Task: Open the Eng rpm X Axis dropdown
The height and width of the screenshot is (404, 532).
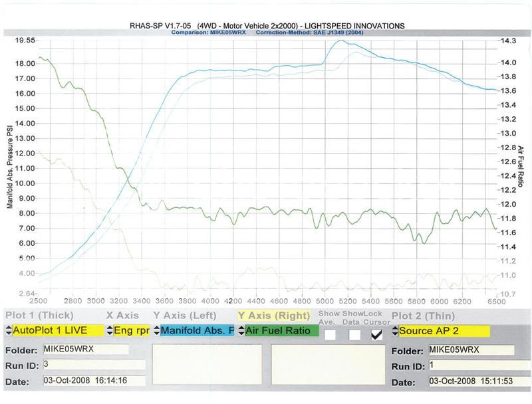Action: coord(128,330)
